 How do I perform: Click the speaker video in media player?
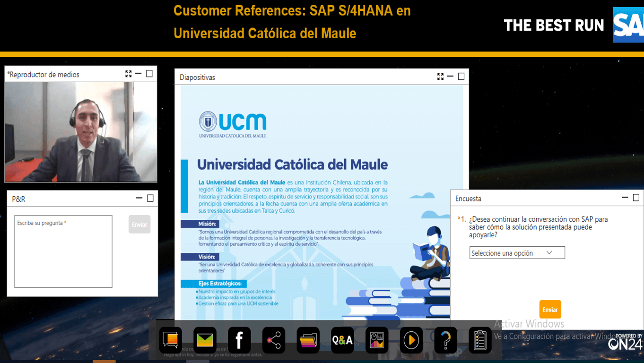pyautogui.click(x=81, y=132)
